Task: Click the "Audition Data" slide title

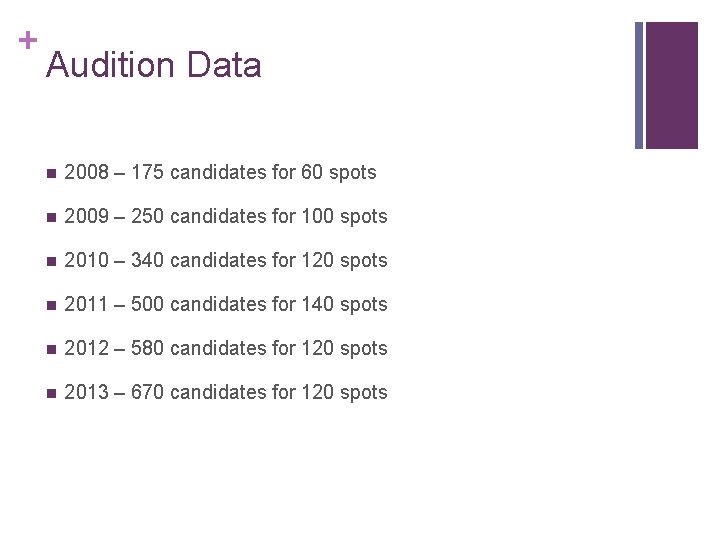Action: [154, 66]
